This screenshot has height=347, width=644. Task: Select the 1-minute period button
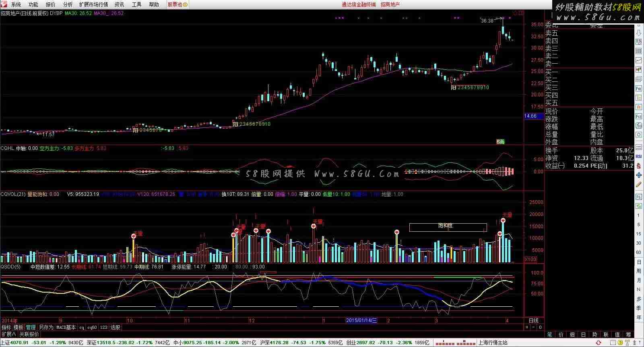639,215
